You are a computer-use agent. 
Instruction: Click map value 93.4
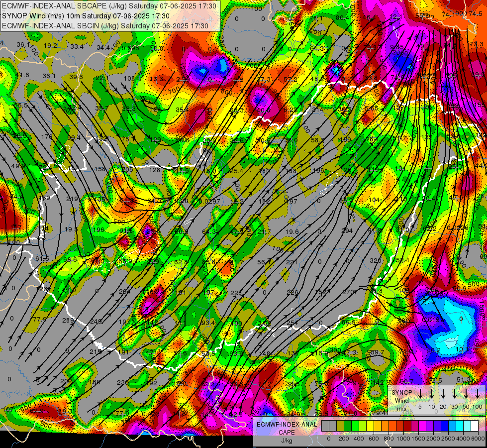click(208, 323)
